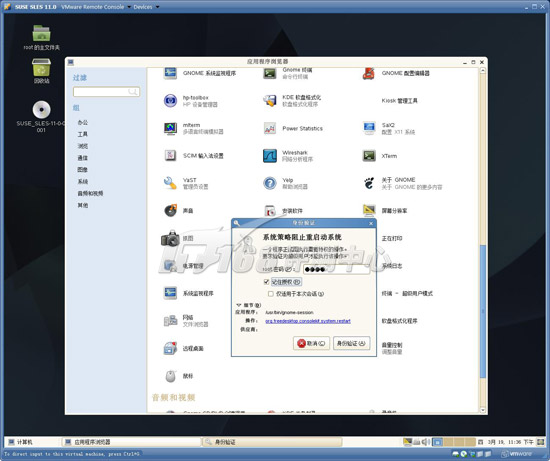Open KDE floppy formatter icon
Screen dimensions: 550x461
[x=270, y=101]
